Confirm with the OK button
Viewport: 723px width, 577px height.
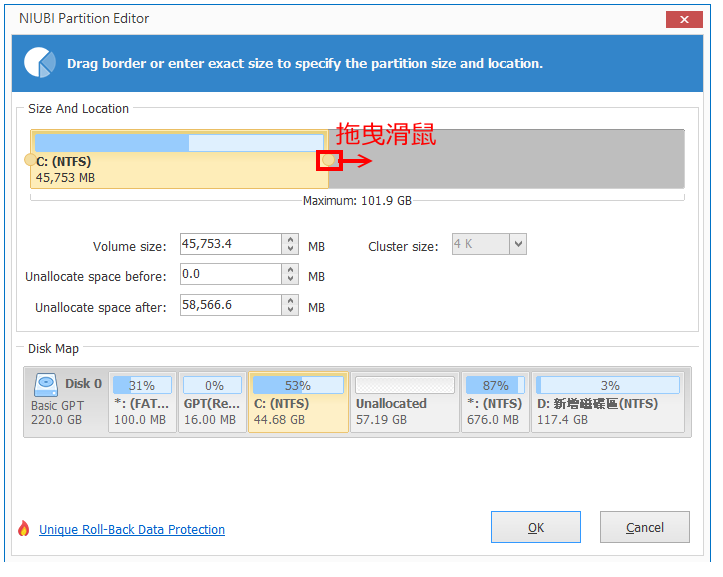536,527
